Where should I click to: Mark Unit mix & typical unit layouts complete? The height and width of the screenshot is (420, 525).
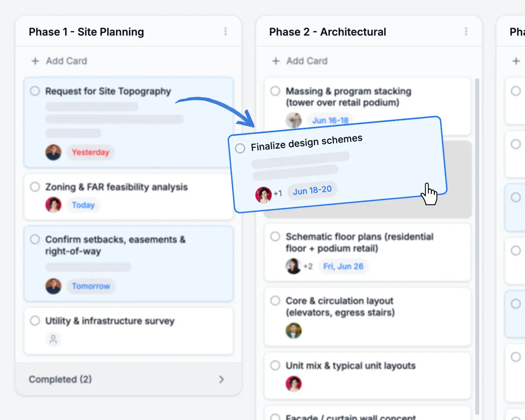tap(275, 365)
